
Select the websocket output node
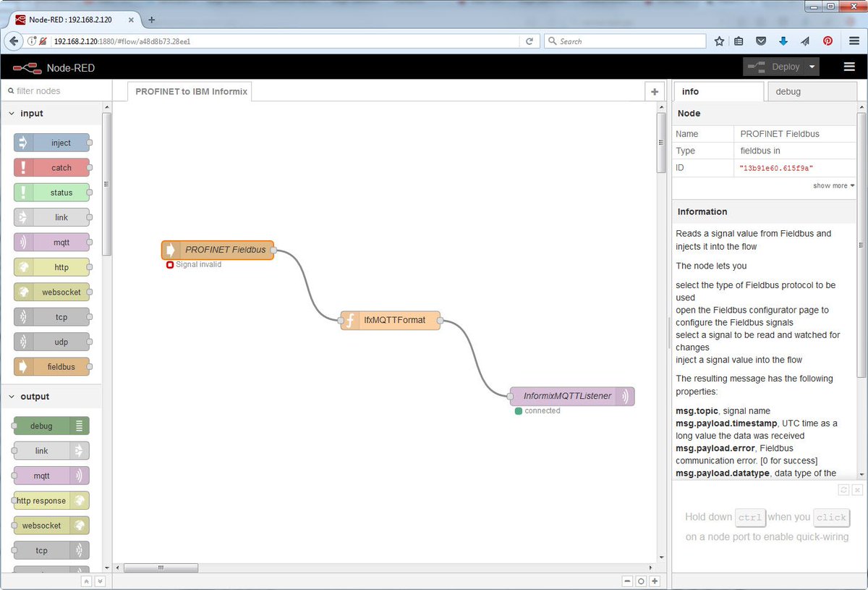51,526
